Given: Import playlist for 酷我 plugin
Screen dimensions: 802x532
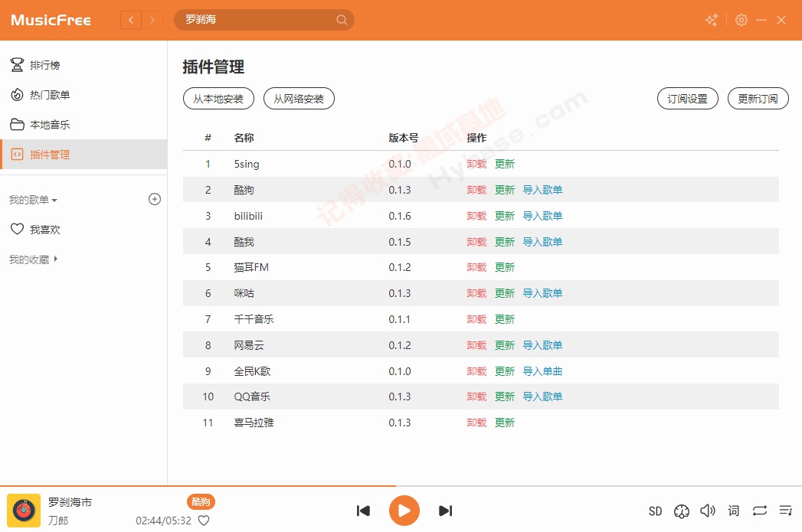Looking at the screenshot, I should point(542,242).
